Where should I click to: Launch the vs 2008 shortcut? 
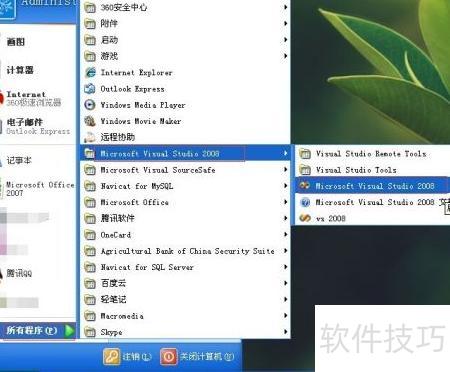click(x=372, y=218)
